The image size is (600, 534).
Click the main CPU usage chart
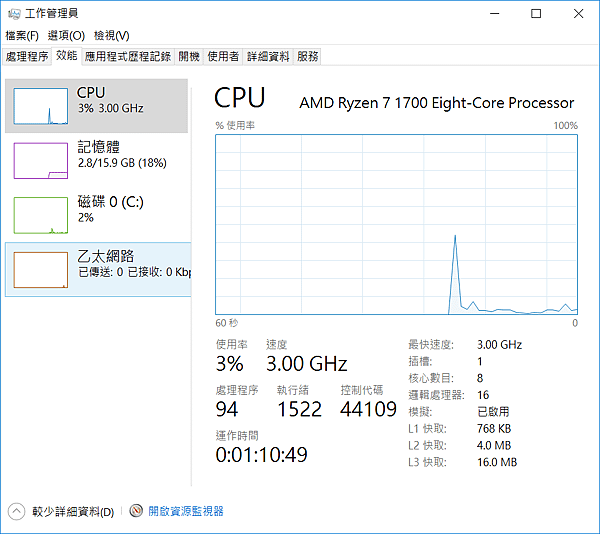click(396, 225)
